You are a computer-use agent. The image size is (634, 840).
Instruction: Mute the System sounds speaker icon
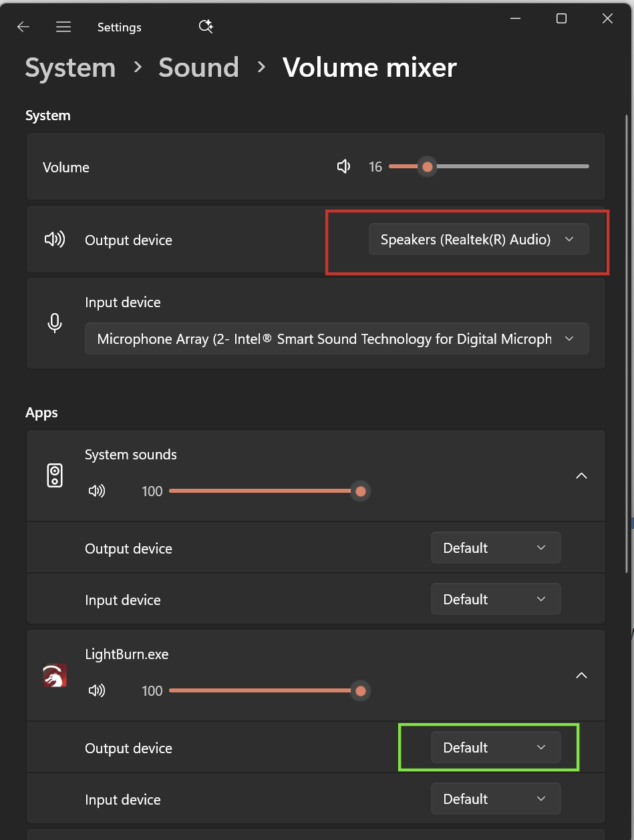click(x=97, y=491)
